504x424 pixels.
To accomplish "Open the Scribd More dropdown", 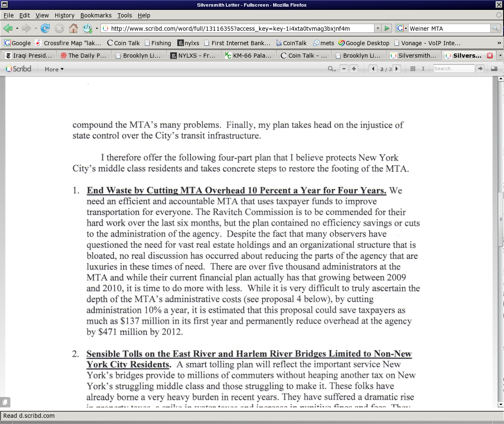I will coord(54,69).
